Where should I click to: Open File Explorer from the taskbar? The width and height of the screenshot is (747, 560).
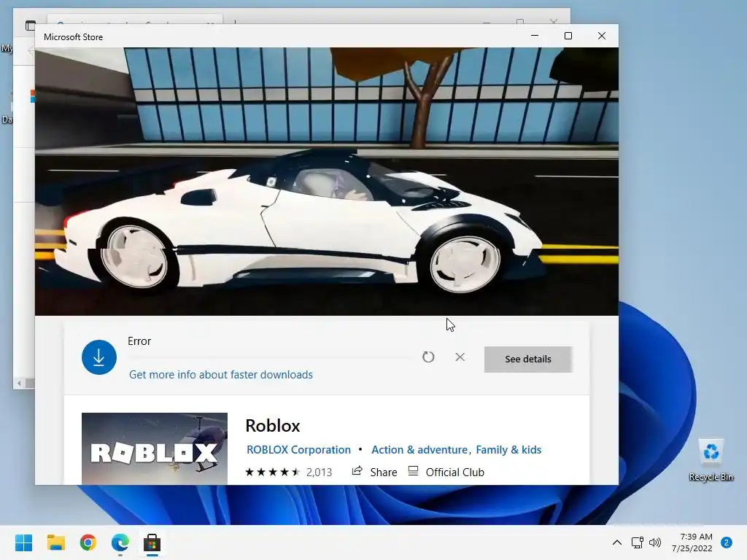[x=55, y=542]
